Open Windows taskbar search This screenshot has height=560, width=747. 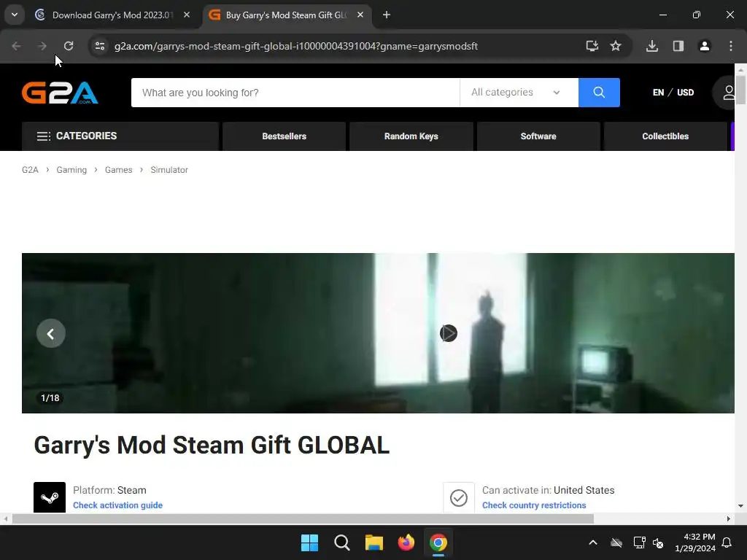(341, 542)
